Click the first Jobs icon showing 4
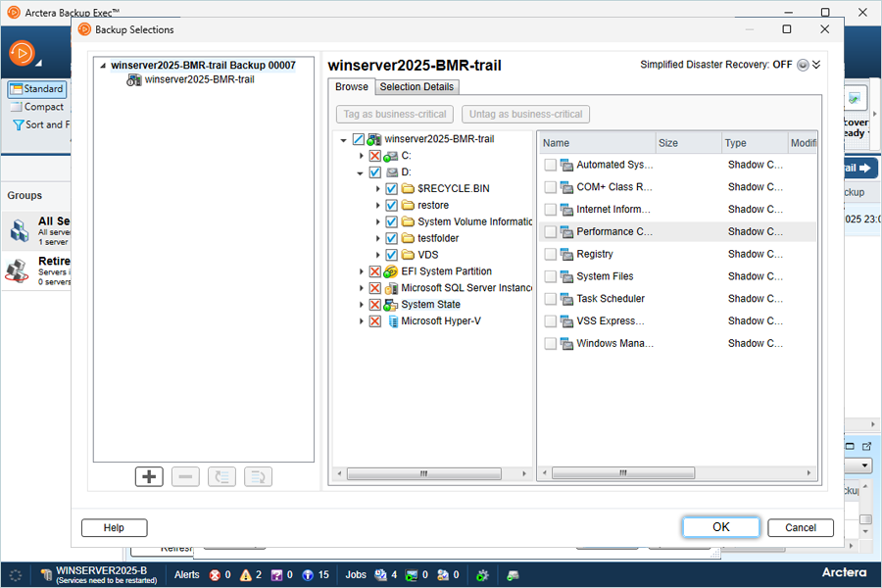The image size is (882, 588). [381, 575]
